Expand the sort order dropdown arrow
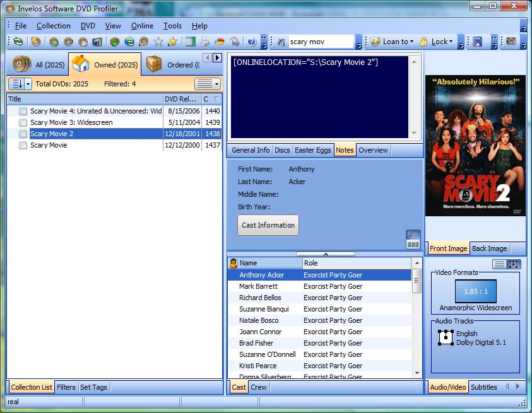This screenshot has width=532, height=413. (28, 84)
